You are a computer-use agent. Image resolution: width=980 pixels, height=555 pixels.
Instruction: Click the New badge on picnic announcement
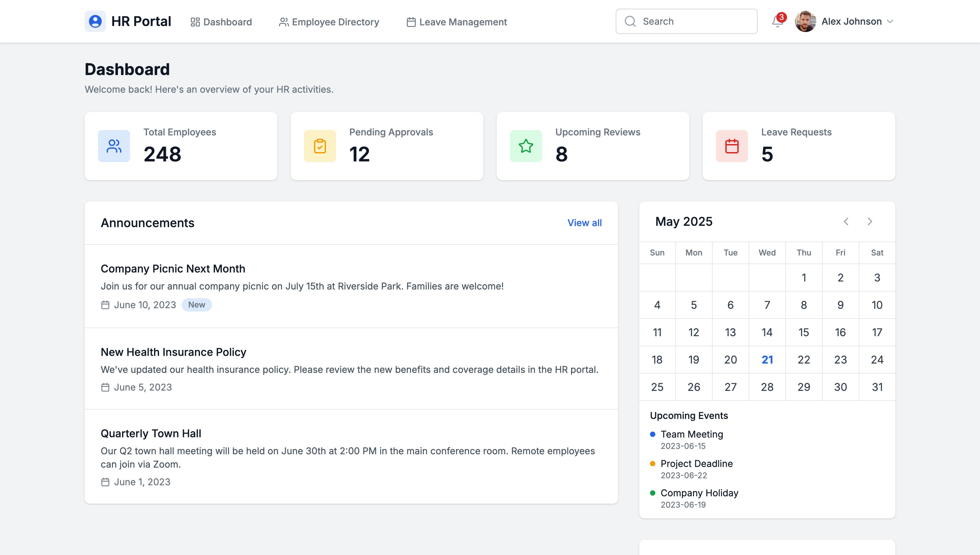click(x=197, y=305)
